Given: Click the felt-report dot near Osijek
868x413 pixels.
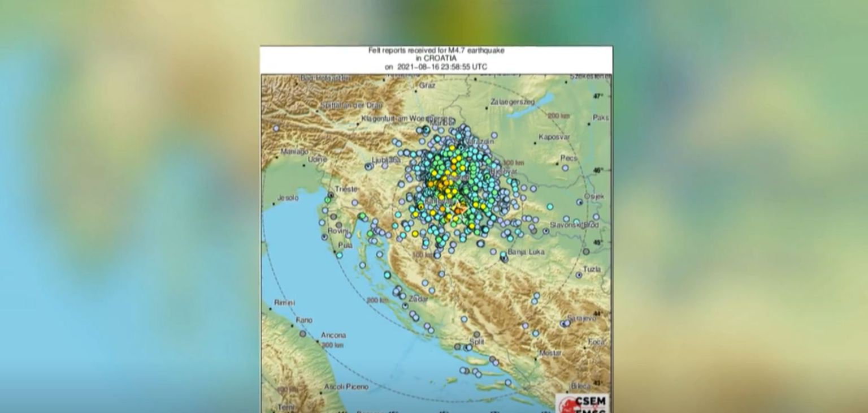Looking at the screenshot, I should click(x=580, y=202).
